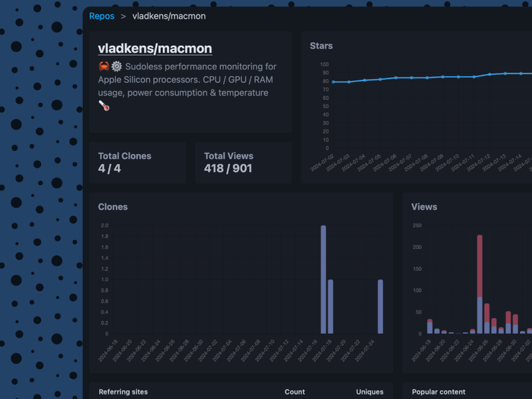This screenshot has width=532, height=399.
Task: Select the tallest bar in Clones chart
Action: 323,279
